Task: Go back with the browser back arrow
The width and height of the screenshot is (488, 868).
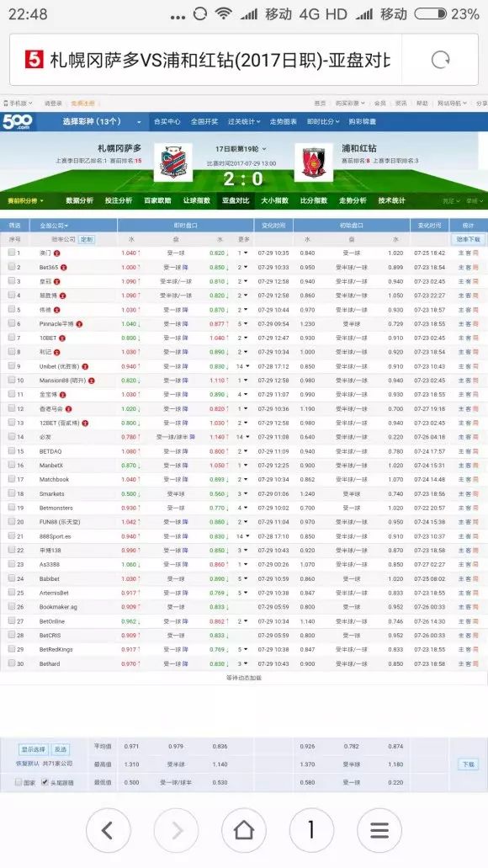Action: coord(108,830)
